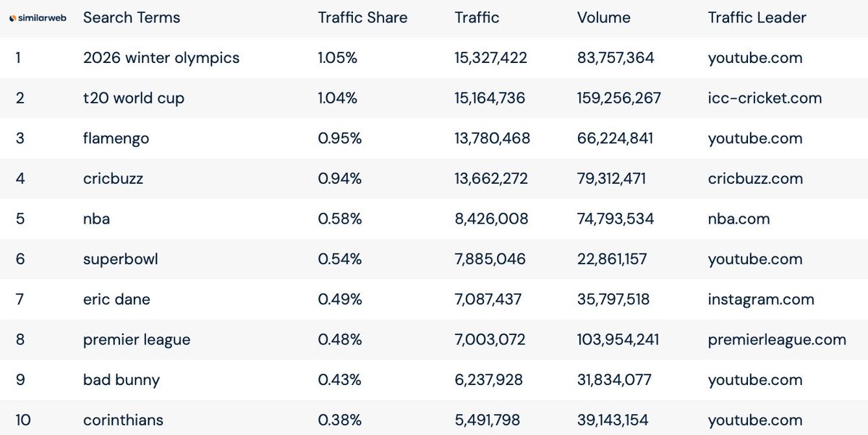Click traffic value 7,003,072

(490, 339)
